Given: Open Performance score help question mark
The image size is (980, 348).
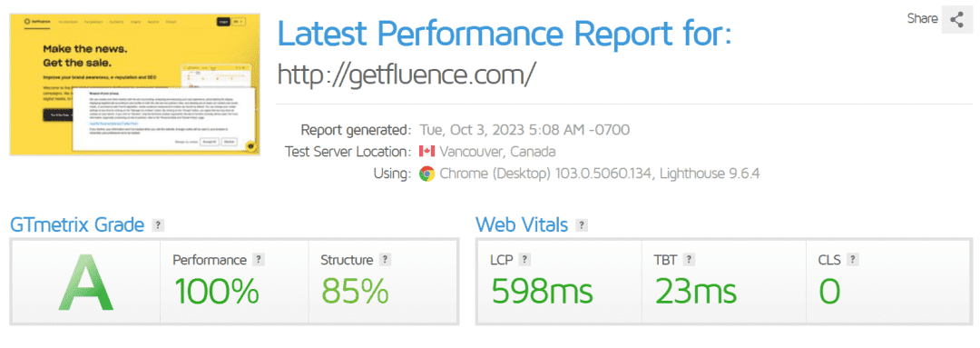Looking at the screenshot, I should (258, 260).
